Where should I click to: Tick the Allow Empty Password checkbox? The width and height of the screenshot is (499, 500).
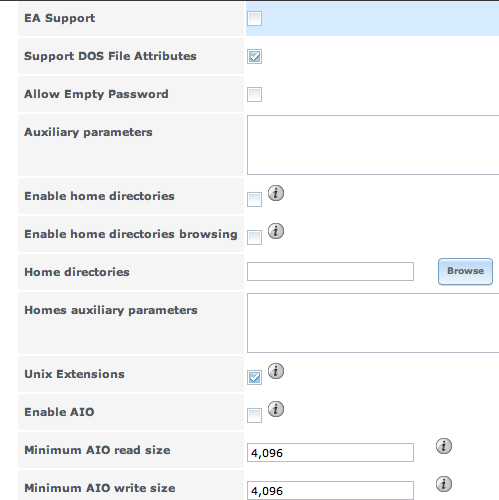(254, 94)
